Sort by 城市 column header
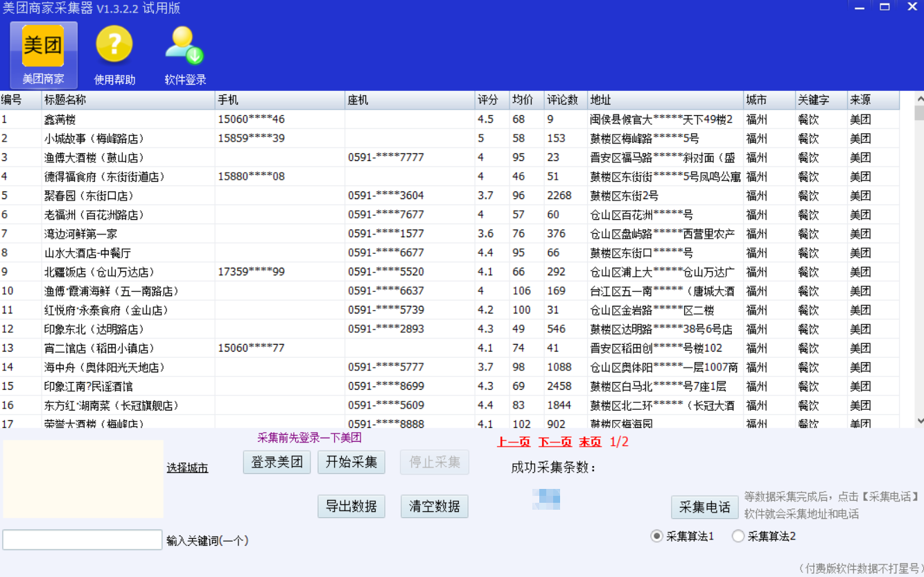The image size is (924, 577). (769, 100)
